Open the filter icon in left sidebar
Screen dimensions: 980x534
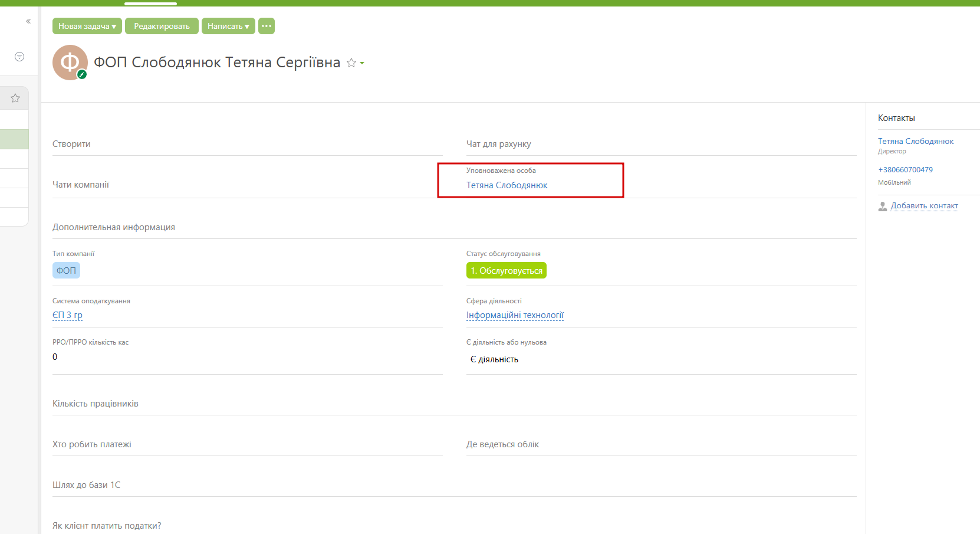(x=19, y=57)
